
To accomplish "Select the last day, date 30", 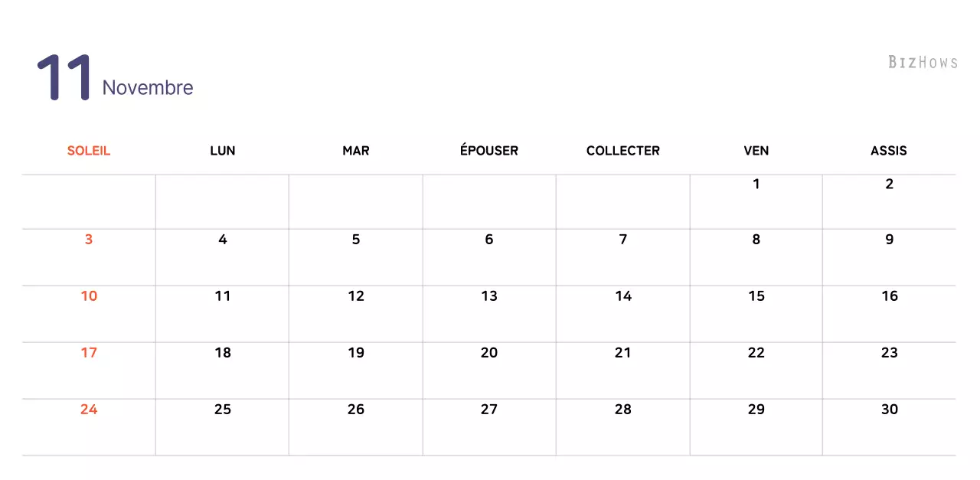I will 889,410.
